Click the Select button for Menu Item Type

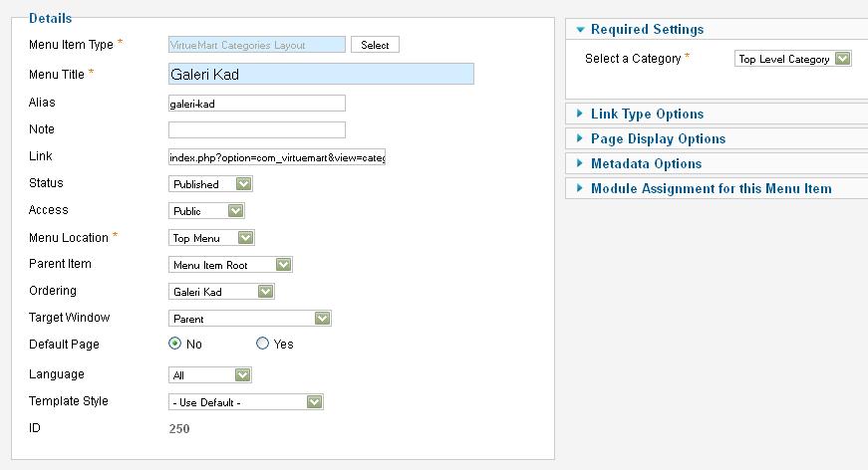[x=375, y=45]
